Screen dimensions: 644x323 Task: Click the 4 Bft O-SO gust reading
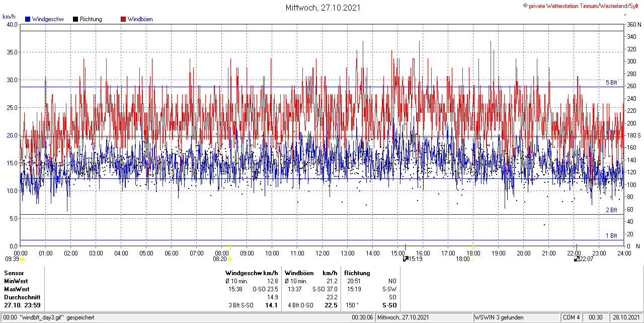tap(301, 305)
